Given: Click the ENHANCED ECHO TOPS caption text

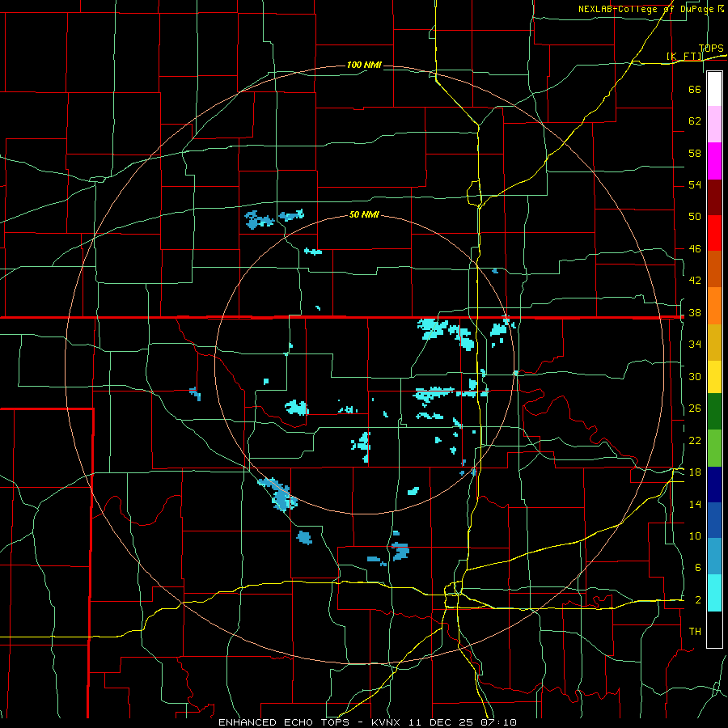Looking at the screenshot, I should [x=284, y=722].
